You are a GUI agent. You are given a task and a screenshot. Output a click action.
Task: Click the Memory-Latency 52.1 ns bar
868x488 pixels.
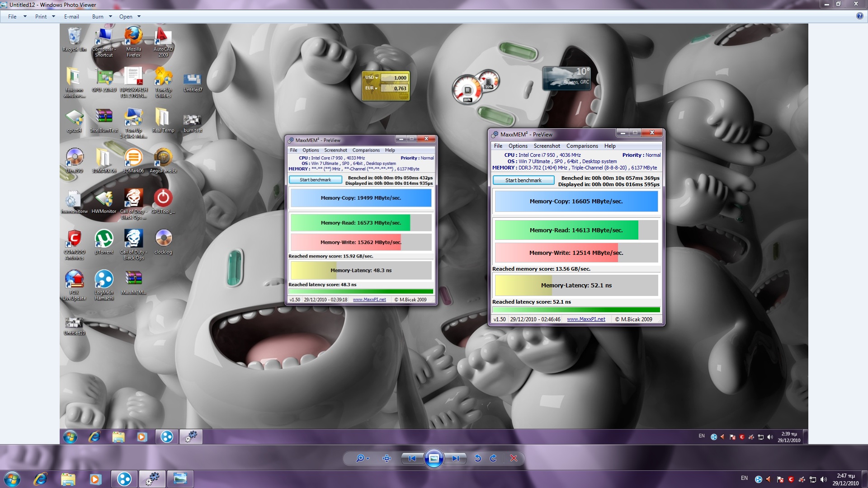(x=576, y=286)
